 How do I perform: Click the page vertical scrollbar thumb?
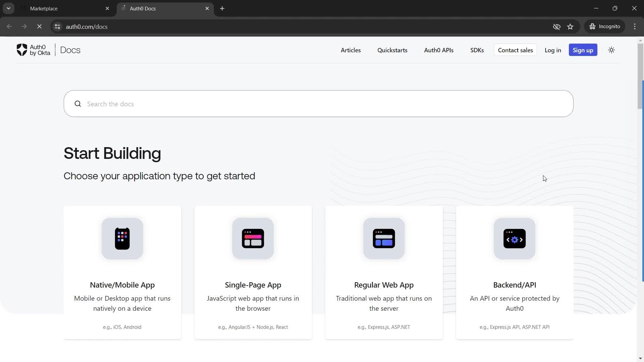tap(640, 76)
